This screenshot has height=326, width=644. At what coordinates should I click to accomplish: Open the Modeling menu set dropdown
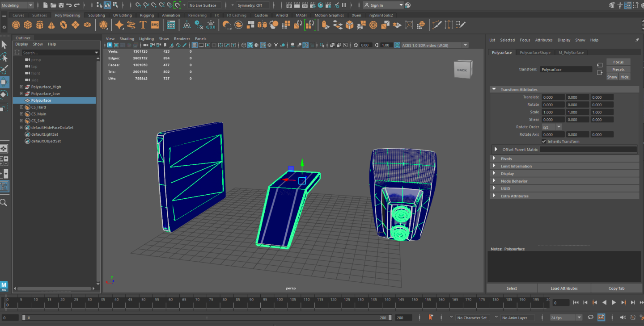[17, 5]
